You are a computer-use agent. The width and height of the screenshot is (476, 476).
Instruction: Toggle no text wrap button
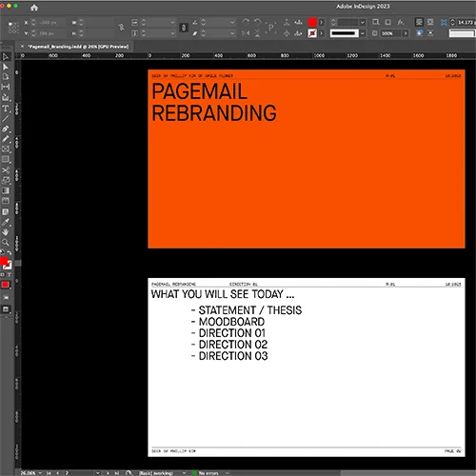coord(419,22)
